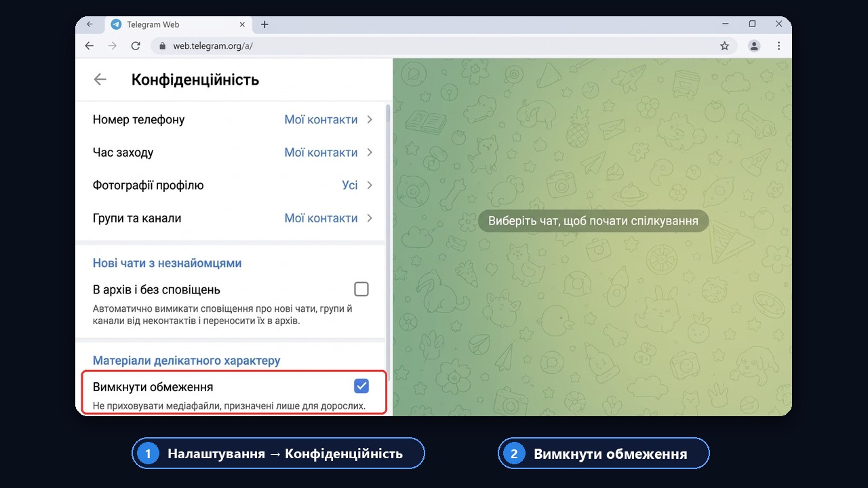Click Мої контакти value for Час заходу

click(321, 152)
